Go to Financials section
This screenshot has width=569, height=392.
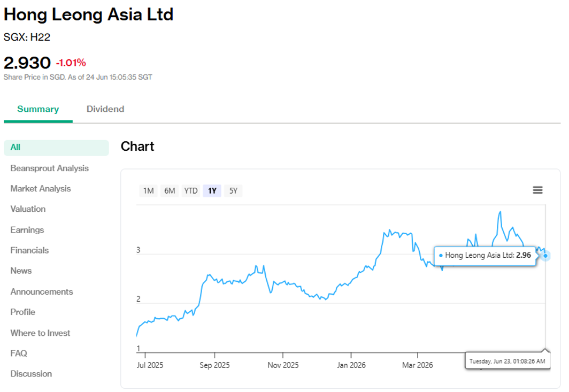29,250
